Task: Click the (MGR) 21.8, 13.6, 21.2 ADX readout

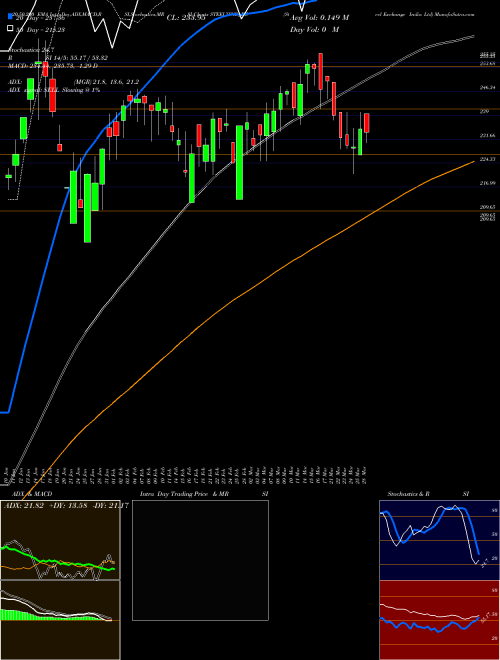Action: (x=106, y=82)
